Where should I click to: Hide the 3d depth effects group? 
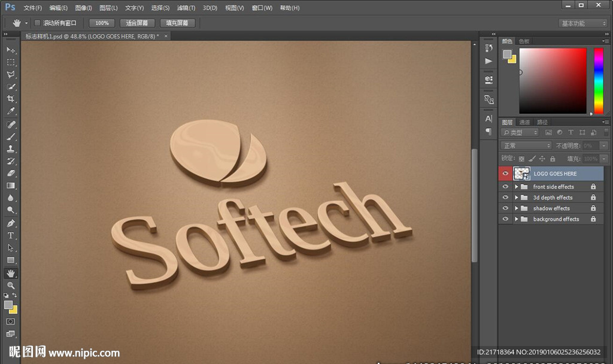505,198
